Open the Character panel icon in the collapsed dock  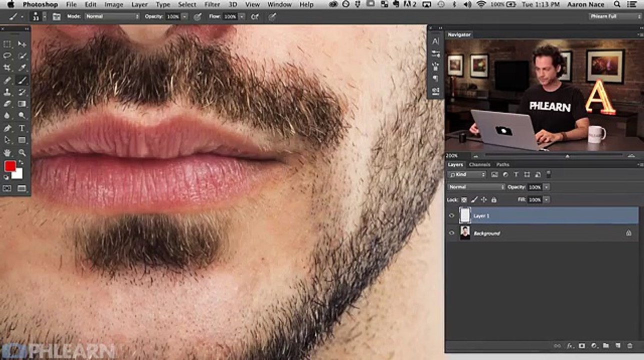pos(435,41)
